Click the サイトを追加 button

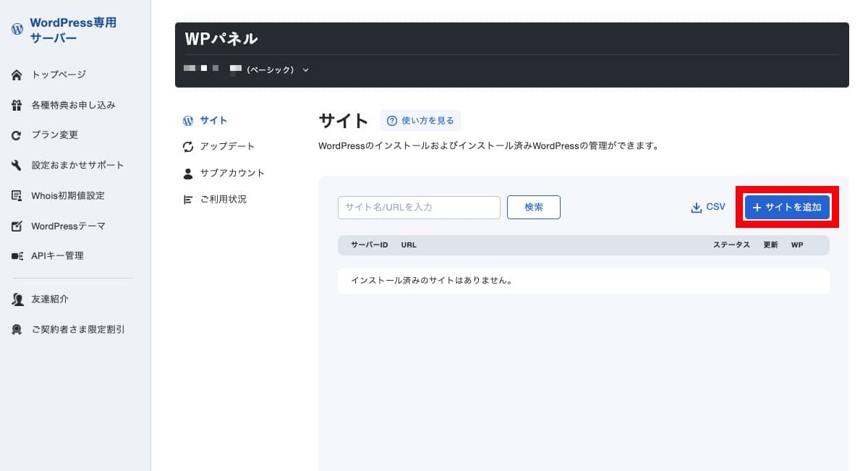(x=787, y=207)
